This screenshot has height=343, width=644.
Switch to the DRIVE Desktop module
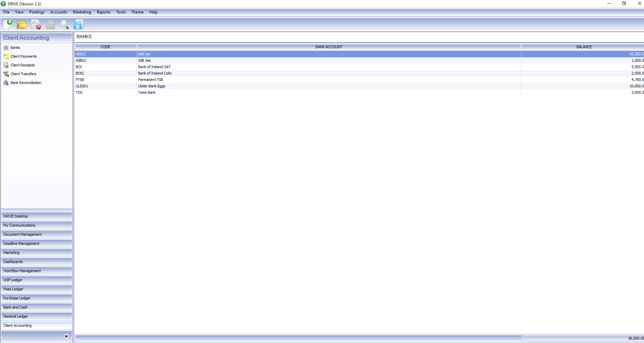coord(36,216)
